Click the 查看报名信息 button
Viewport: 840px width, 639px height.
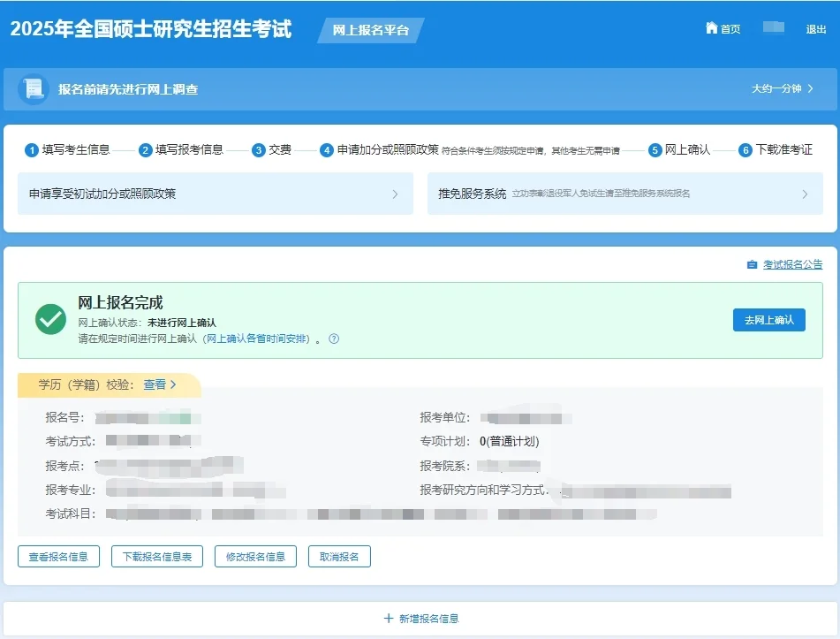click(58, 556)
